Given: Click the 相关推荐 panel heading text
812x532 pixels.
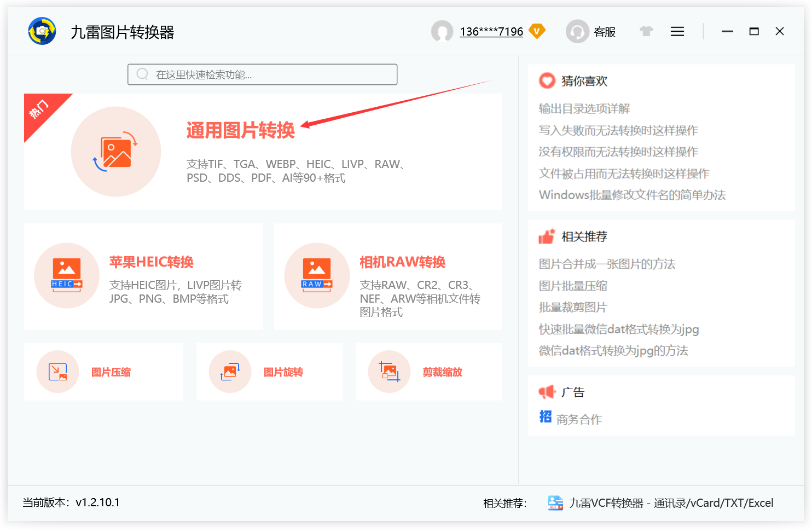Looking at the screenshot, I should click(x=584, y=236).
